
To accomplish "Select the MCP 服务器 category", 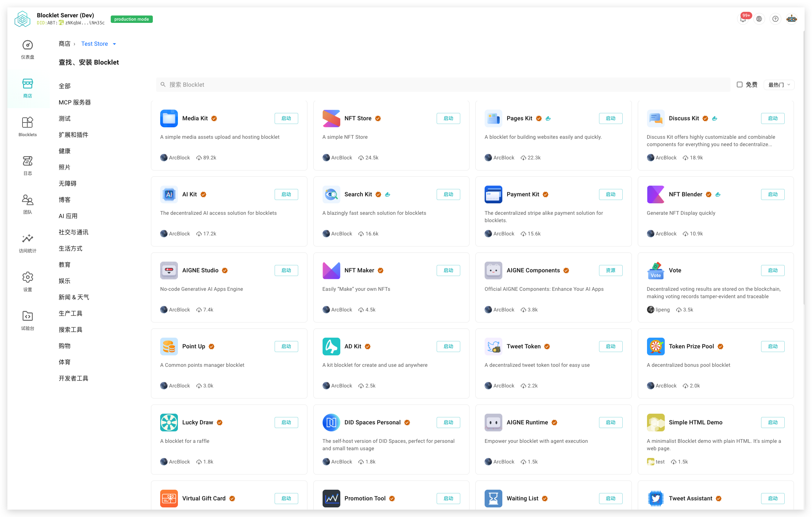I will [75, 102].
